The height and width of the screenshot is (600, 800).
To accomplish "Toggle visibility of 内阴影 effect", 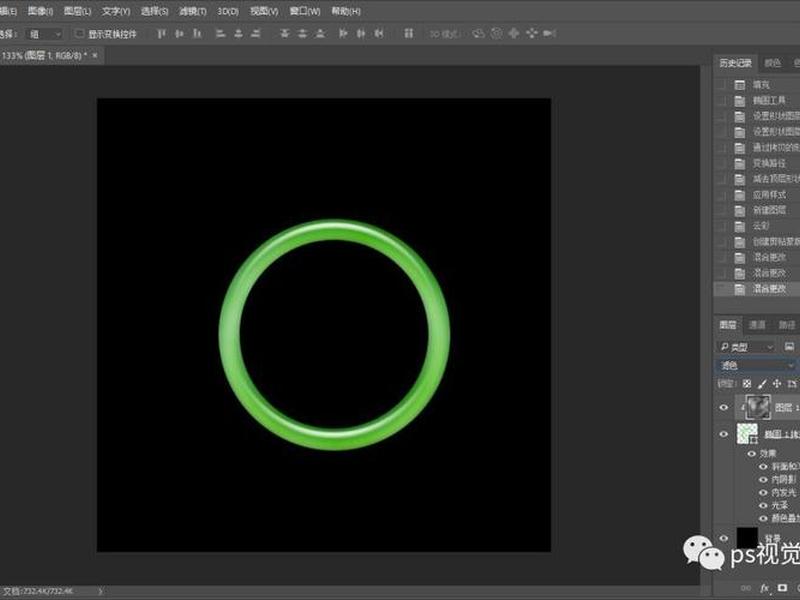I will pyautogui.click(x=763, y=480).
